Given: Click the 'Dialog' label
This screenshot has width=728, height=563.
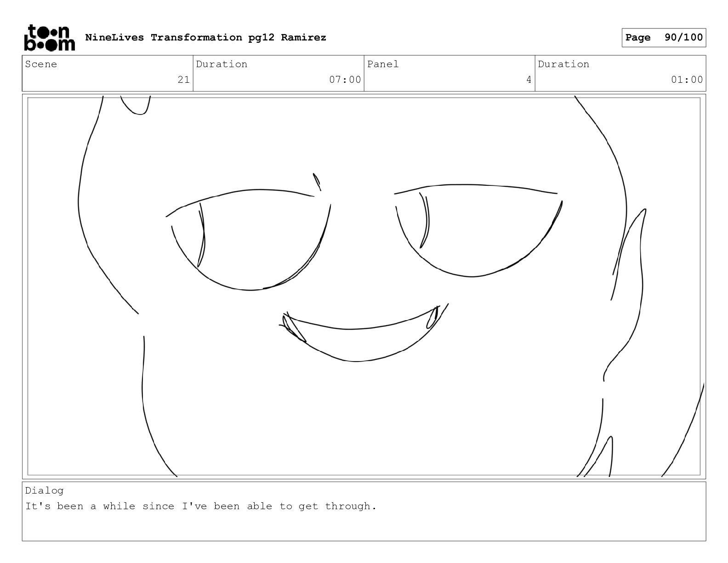Looking at the screenshot, I should (x=44, y=490).
